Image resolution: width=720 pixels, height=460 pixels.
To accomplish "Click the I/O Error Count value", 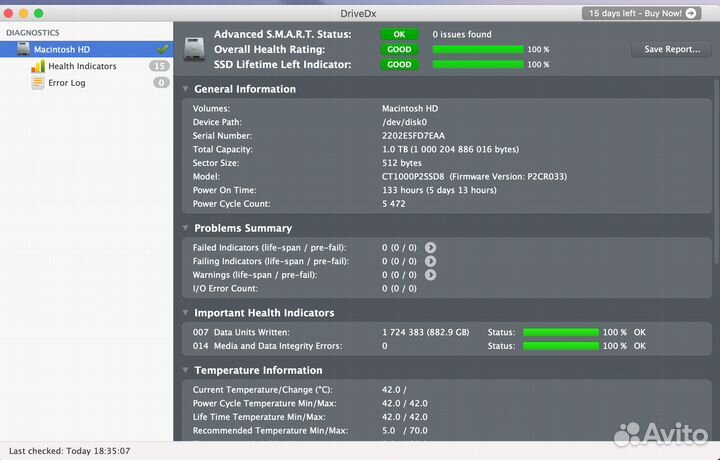I will [x=399, y=289].
